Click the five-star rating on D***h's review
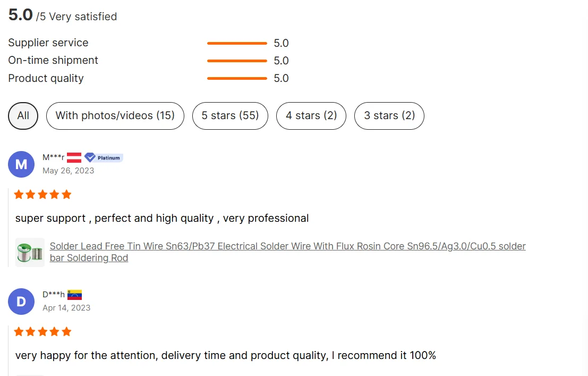This screenshot has width=588, height=376. click(42, 332)
